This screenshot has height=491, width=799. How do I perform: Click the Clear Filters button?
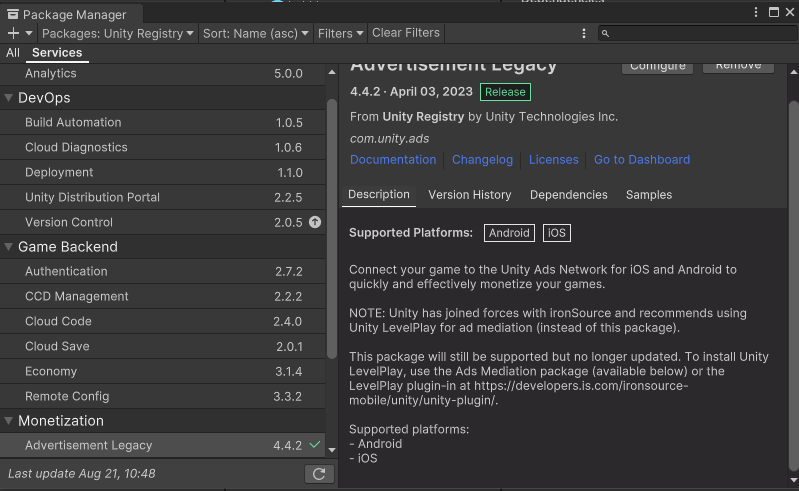click(406, 33)
